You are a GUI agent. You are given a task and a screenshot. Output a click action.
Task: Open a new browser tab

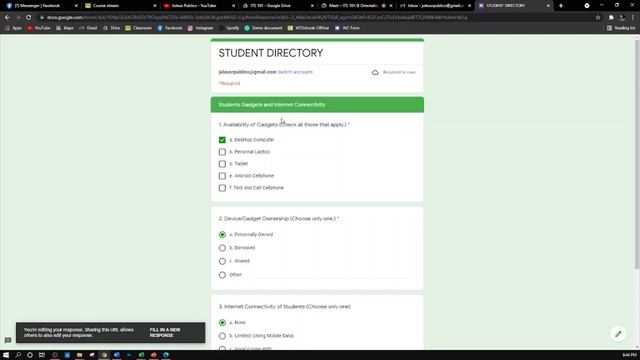click(x=561, y=6)
